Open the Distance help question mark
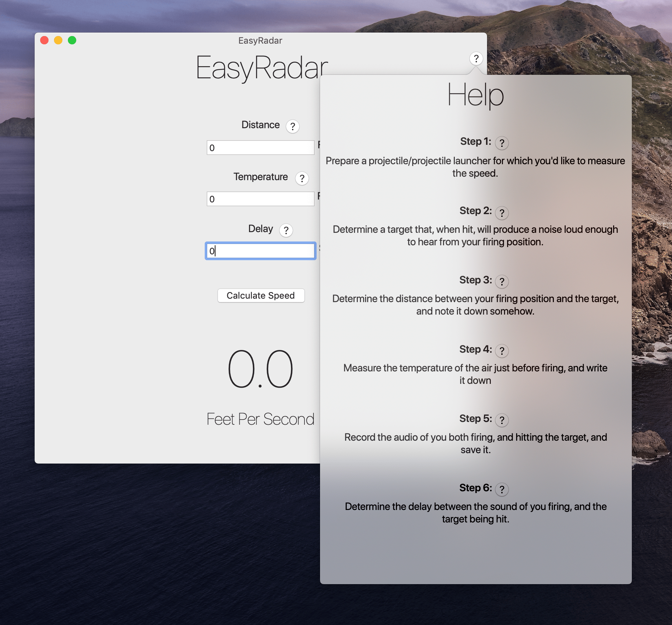The height and width of the screenshot is (625, 672). point(292,126)
